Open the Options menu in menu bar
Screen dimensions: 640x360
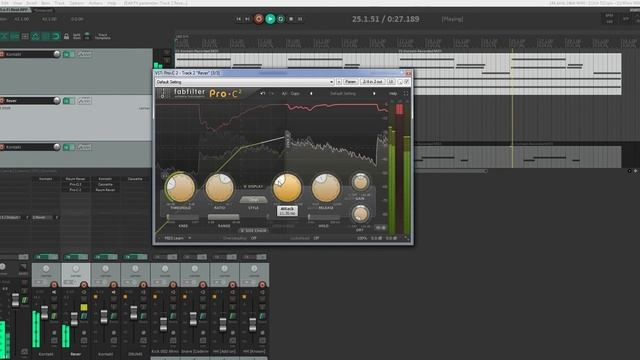(76, 3)
